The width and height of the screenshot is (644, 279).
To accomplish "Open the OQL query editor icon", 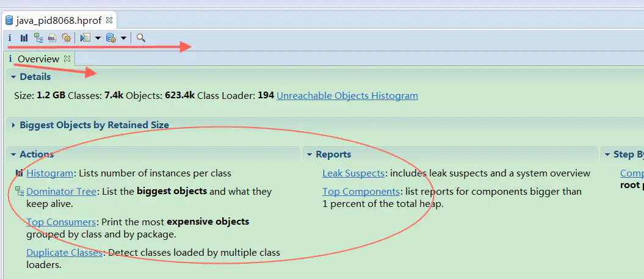I will [x=52, y=38].
